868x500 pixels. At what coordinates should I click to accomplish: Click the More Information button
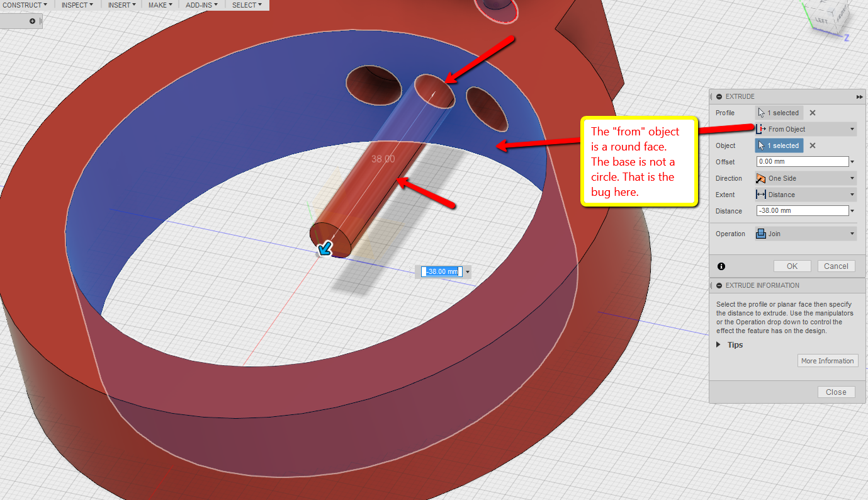(x=828, y=360)
